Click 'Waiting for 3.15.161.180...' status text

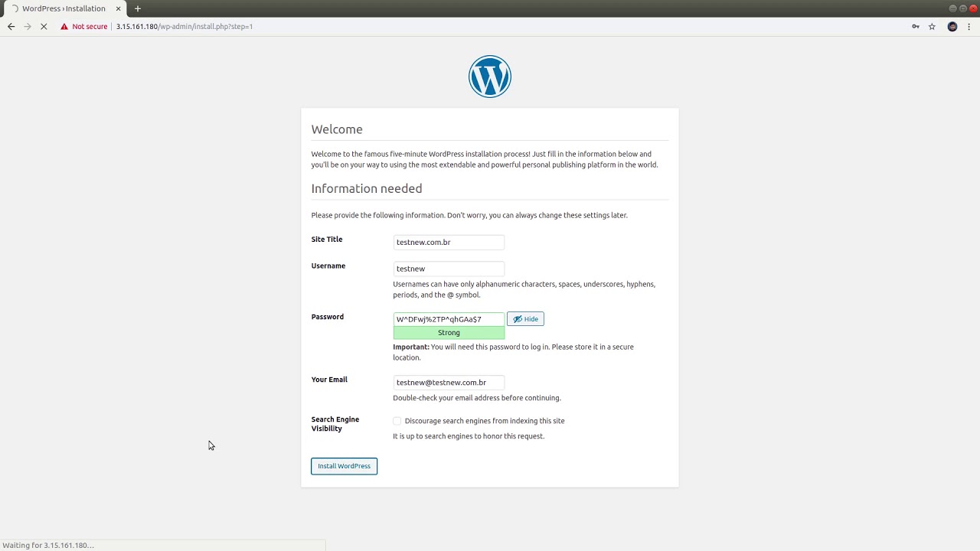pos(48,546)
